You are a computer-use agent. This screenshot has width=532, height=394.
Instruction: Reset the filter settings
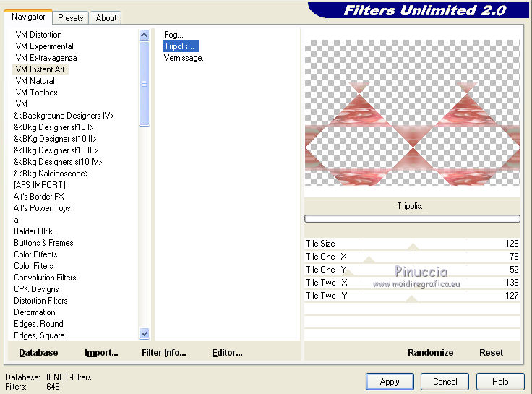click(x=491, y=353)
